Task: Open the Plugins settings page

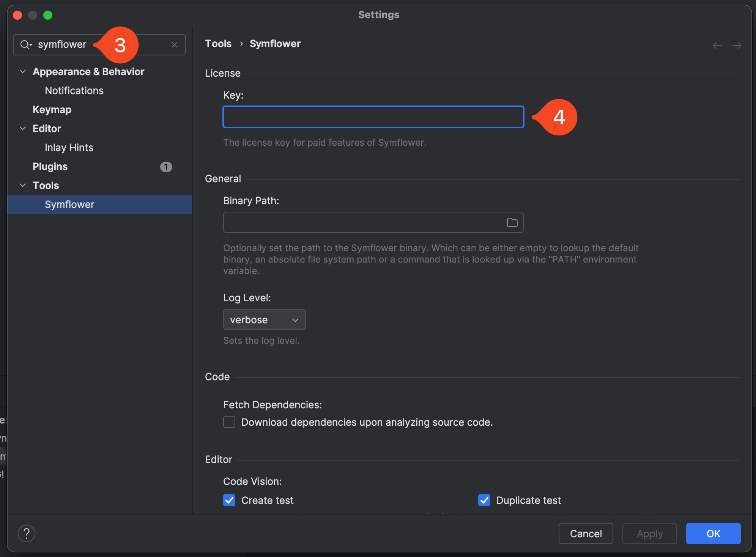Action: tap(50, 167)
